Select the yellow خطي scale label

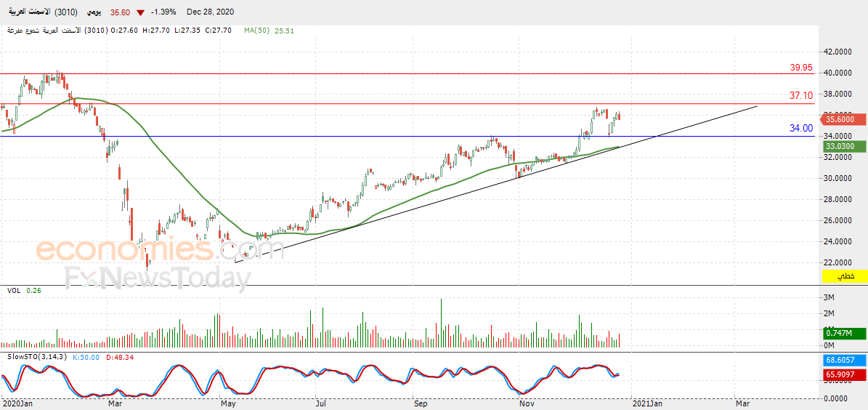pos(845,276)
